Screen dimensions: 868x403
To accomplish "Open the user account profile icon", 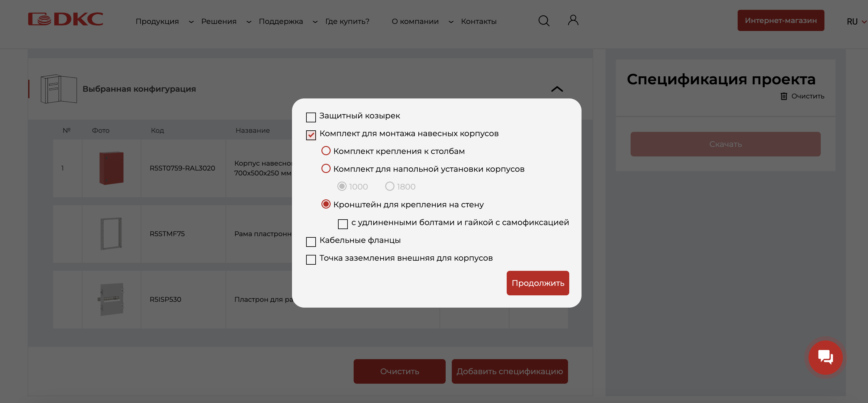I will [x=573, y=20].
